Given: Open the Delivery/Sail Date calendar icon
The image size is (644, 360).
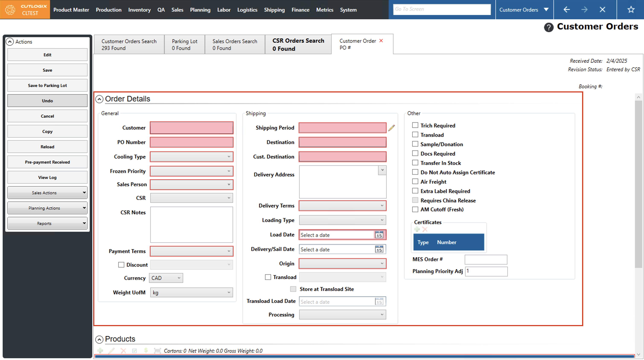Looking at the screenshot, I should 379,249.
